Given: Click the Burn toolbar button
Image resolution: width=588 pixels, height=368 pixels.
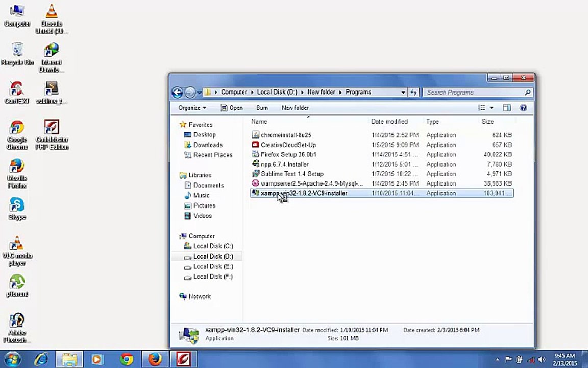Looking at the screenshot, I should pyautogui.click(x=262, y=108).
